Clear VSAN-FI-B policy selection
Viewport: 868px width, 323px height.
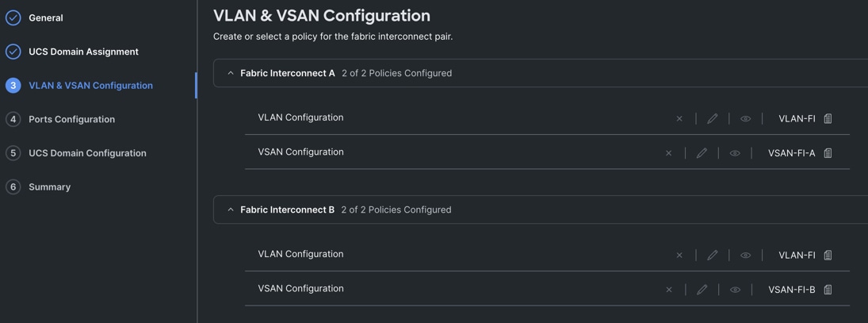coord(668,290)
